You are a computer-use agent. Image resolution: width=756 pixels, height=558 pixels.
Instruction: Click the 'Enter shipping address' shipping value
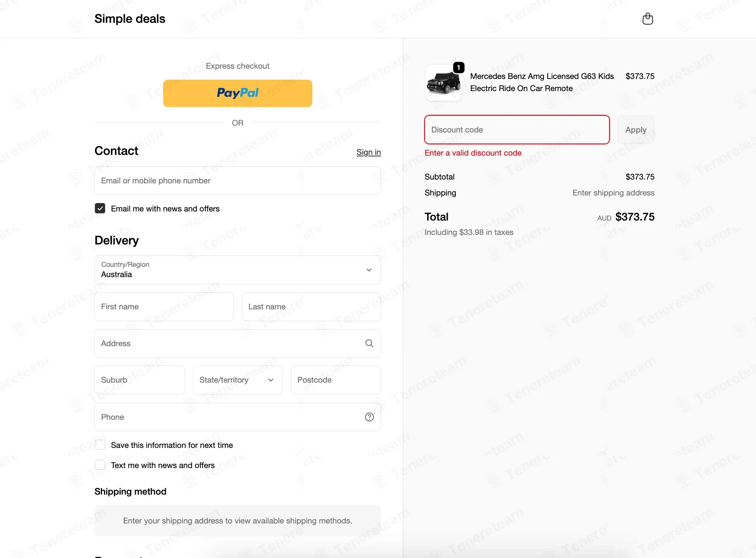click(613, 193)
